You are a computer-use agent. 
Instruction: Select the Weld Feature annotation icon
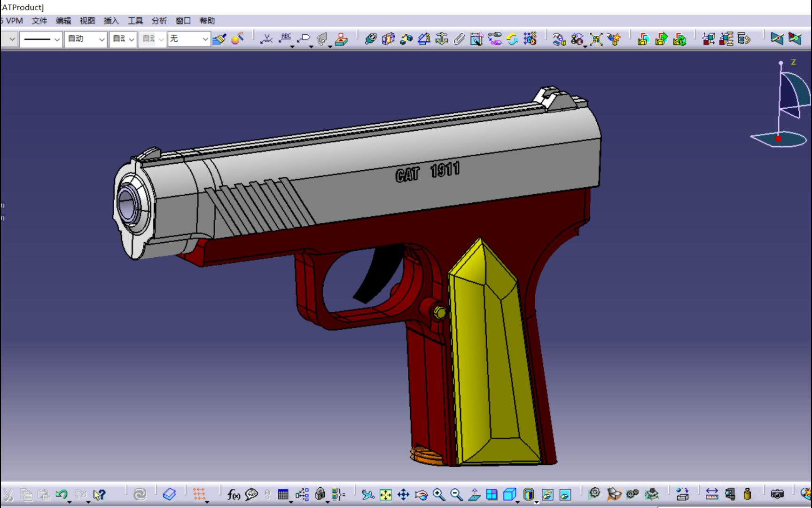tap(266, 39)
